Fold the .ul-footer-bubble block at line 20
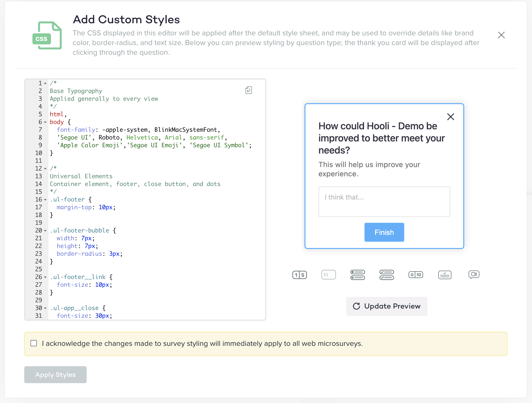The width and height of the screenshot is (532, 403). tap(45, 231)
